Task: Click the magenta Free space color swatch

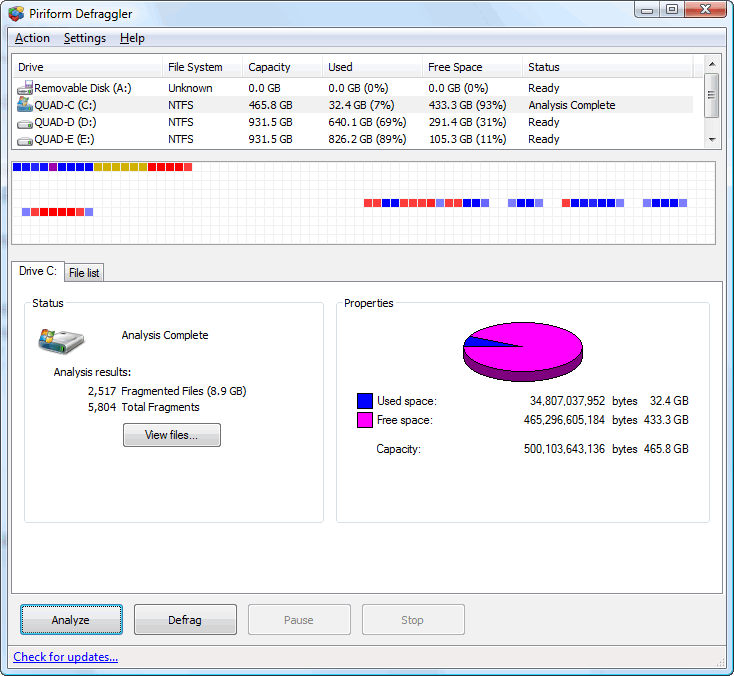Action: (x=365, y=419)
